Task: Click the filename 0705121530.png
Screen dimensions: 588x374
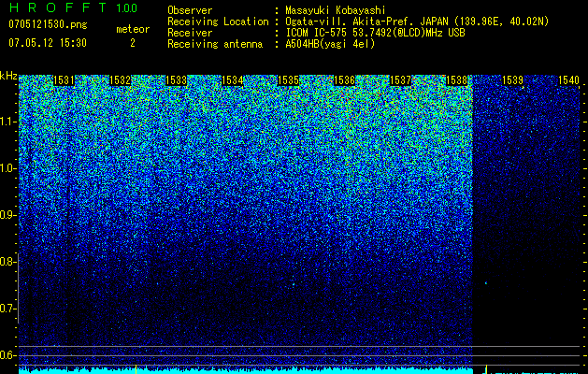Action: (x=48, y=25)
